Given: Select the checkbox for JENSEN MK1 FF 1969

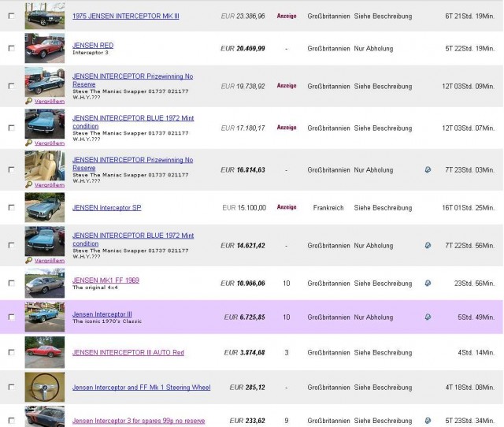Looking at the screenshot, I should [x=12, y=283].
